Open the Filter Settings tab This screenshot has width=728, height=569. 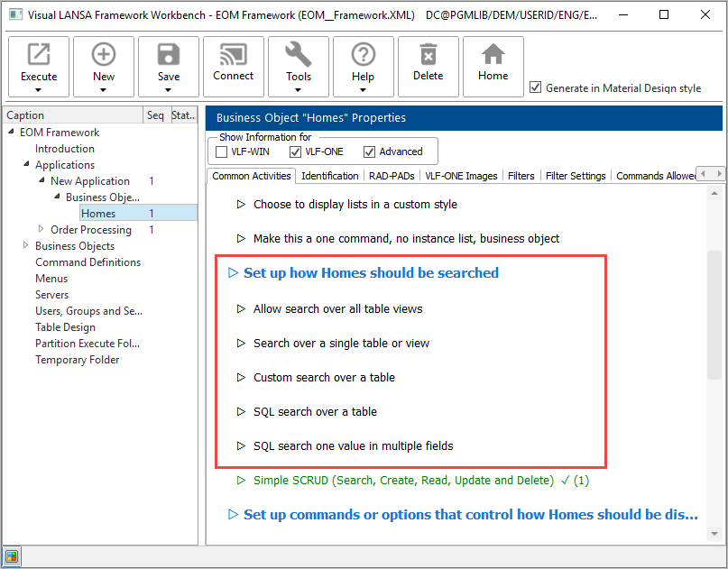coord(576,176)
